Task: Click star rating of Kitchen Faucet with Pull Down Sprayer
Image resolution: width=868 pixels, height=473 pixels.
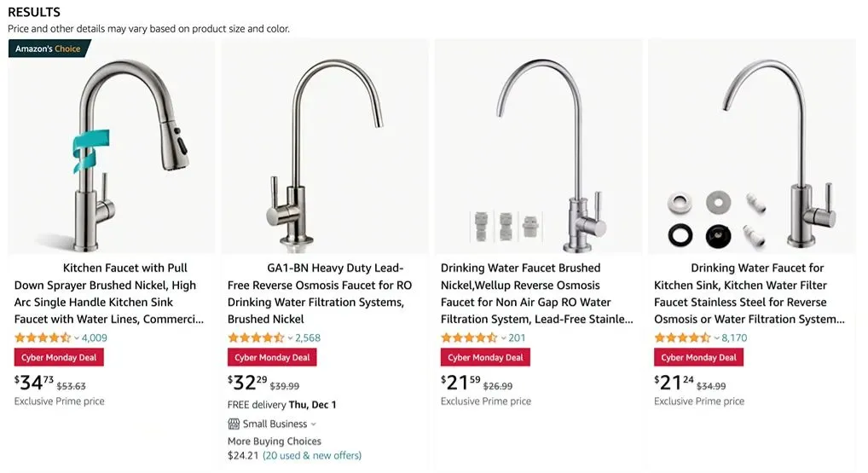Action: 43,337
